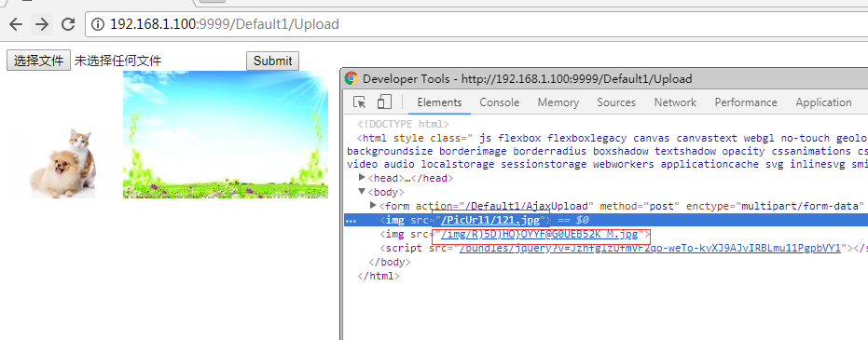Collapse the body element node
The width and height of the screenshot is (868, 340).
362,192
